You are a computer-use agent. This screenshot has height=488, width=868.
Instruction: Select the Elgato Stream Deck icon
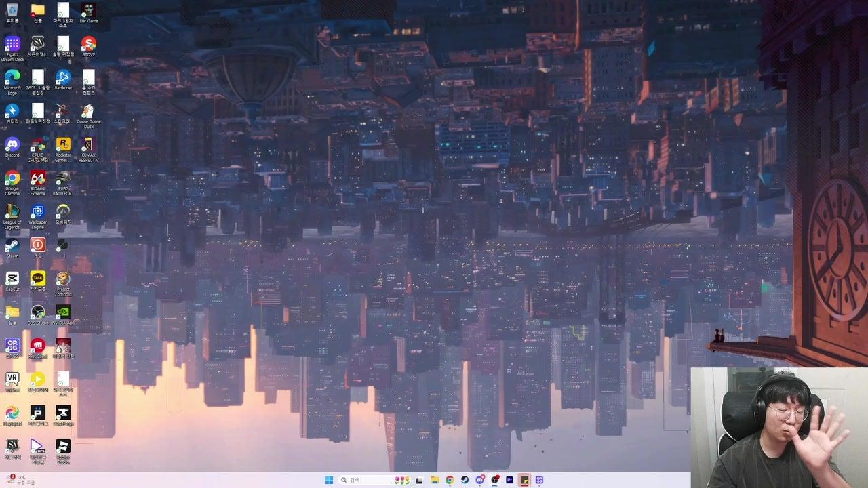point(12,44)
